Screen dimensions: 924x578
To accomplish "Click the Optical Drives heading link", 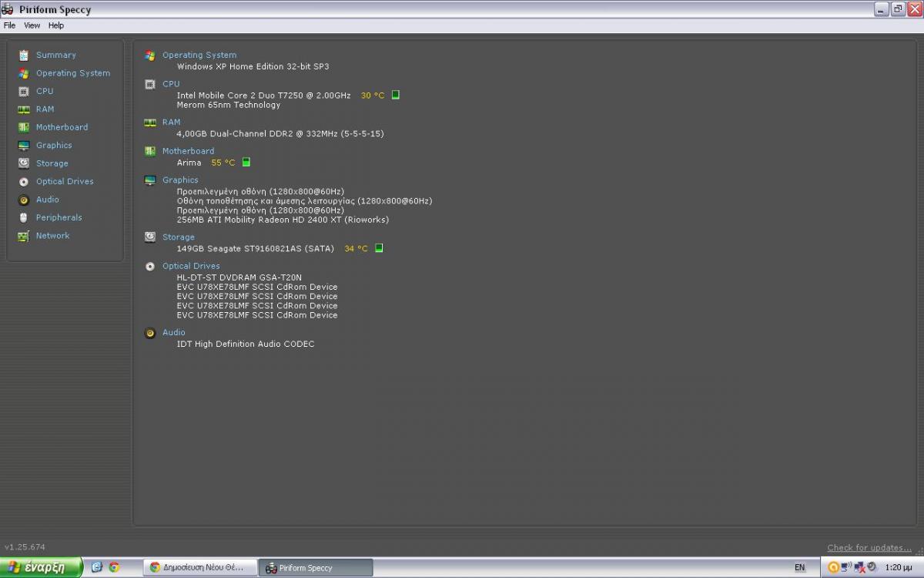I will 191,266.
